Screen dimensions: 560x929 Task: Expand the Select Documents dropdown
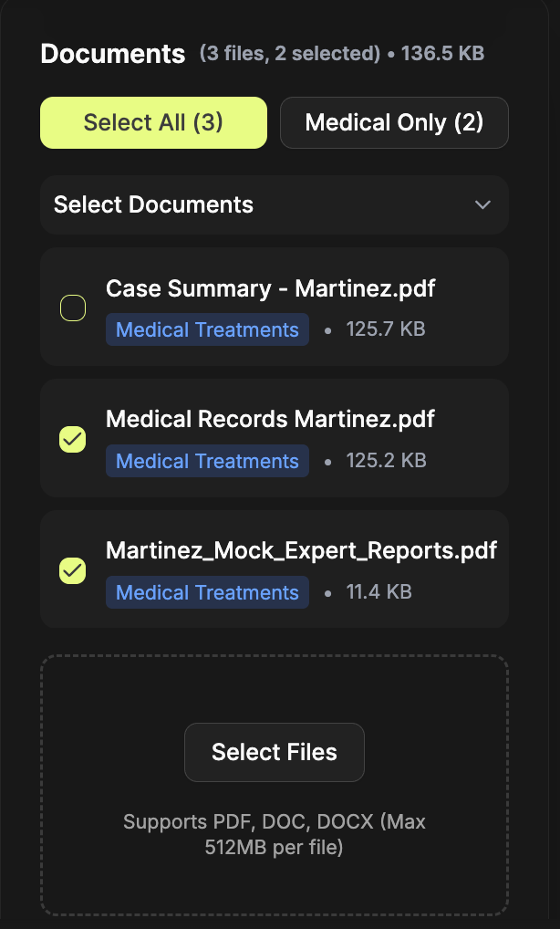(274, 204)
